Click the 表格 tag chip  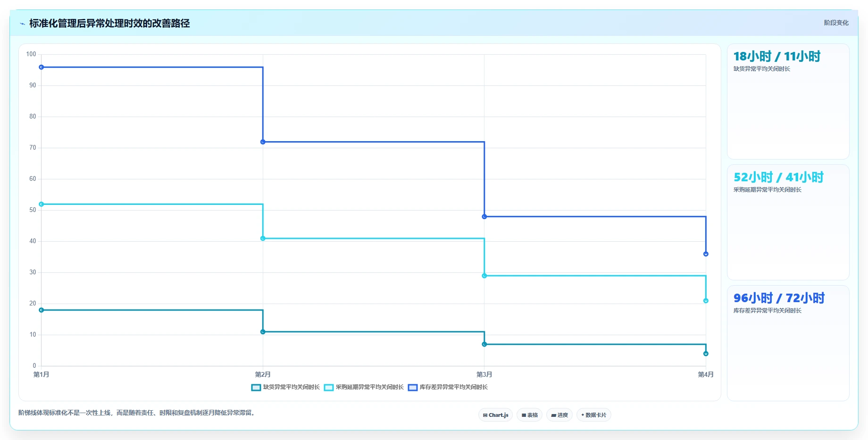pos(529,415)
